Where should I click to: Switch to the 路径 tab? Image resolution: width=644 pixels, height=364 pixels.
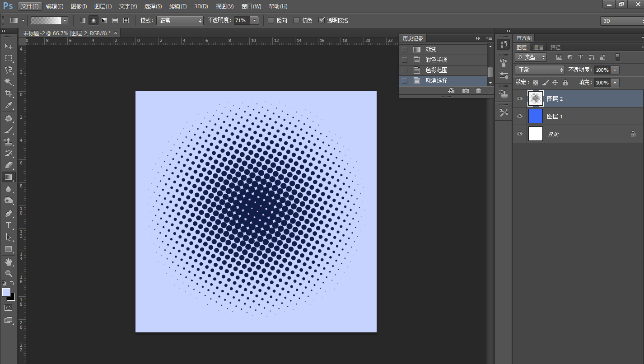tap(555, 47)
